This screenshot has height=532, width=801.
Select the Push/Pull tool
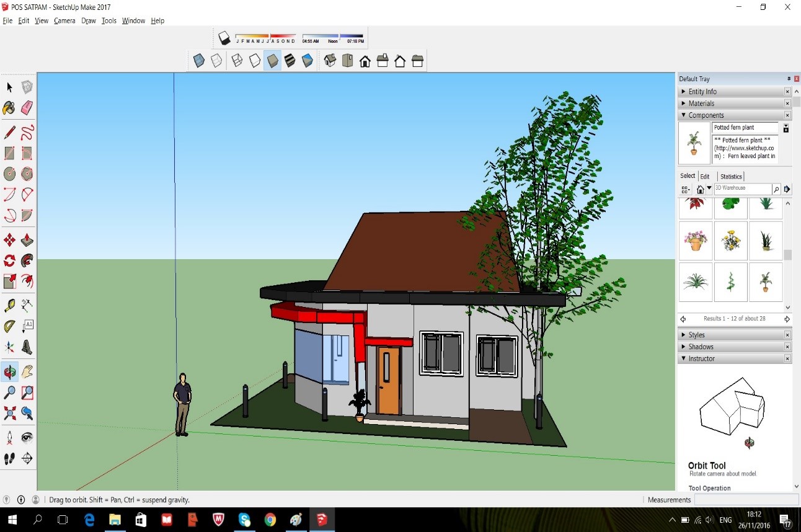coord(27,239)
